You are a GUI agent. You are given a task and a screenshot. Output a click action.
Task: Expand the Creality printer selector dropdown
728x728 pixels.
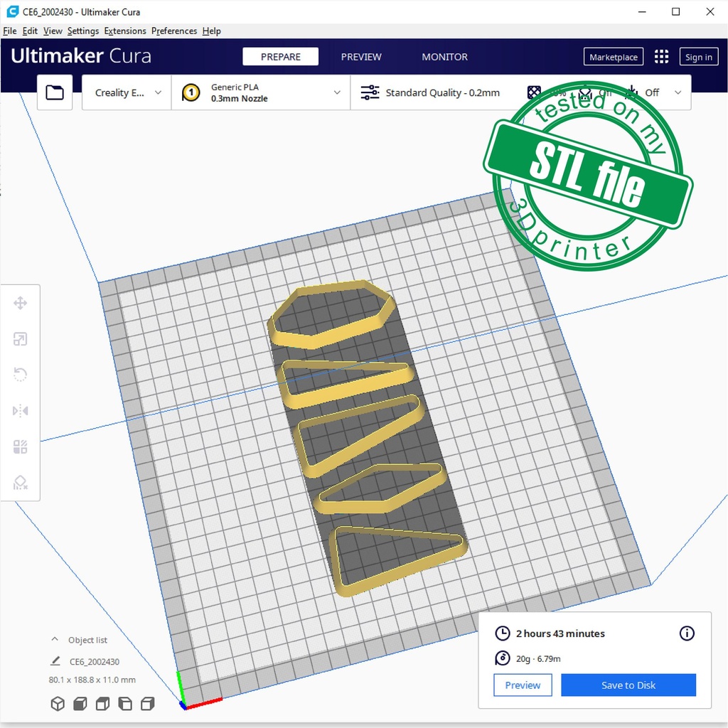click(x=127, y=92)
